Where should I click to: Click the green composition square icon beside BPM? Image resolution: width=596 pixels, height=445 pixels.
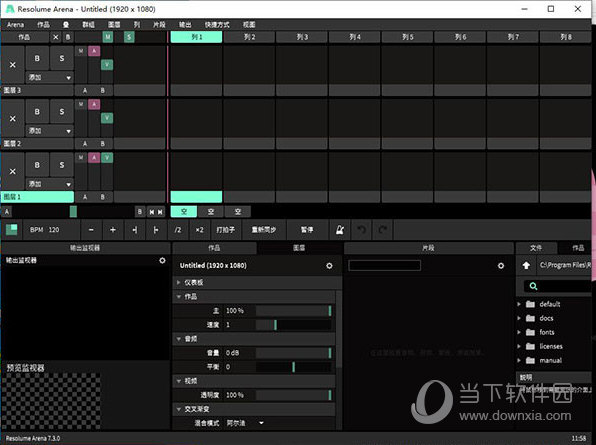pyautogui.click(x=11, y=230)
